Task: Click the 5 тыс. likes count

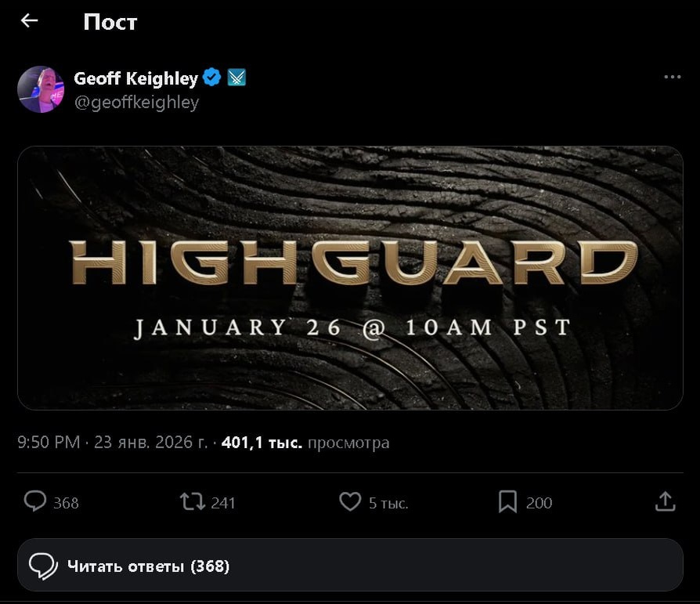Action: tap(388, 504)
